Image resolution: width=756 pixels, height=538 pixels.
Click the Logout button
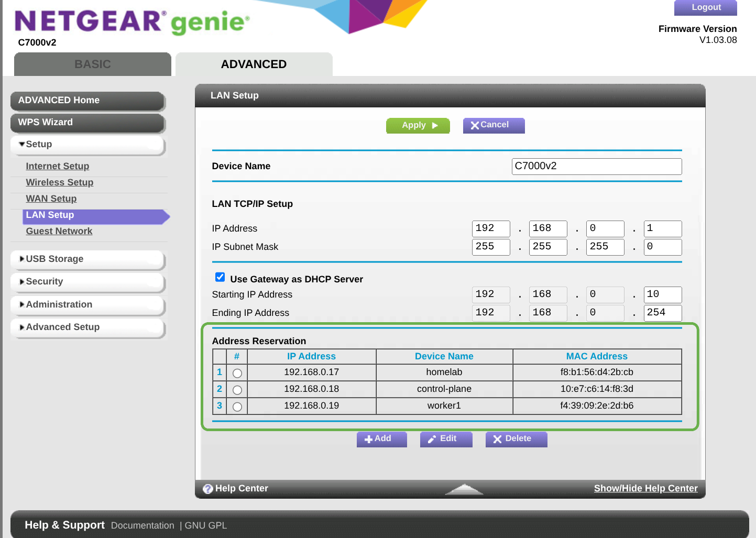[705, 7]
